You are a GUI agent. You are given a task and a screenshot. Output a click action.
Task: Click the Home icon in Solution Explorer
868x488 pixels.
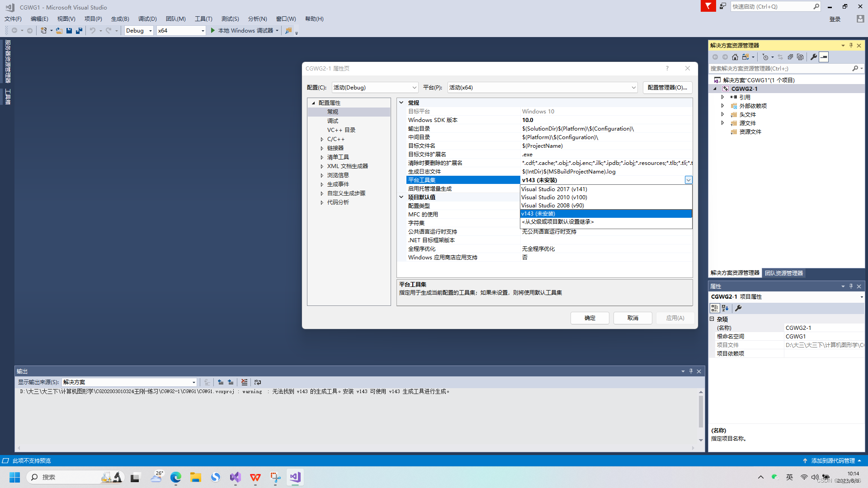[735, 57]
